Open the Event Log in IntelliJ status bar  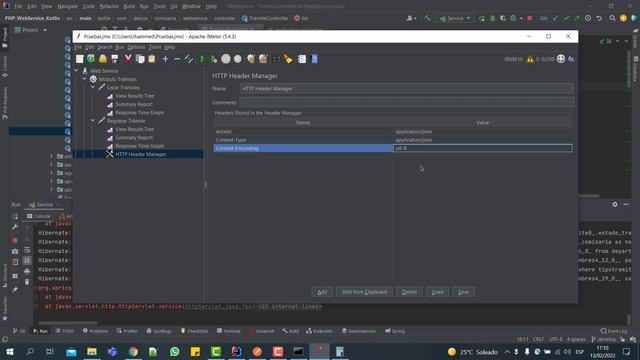point(614,331)
